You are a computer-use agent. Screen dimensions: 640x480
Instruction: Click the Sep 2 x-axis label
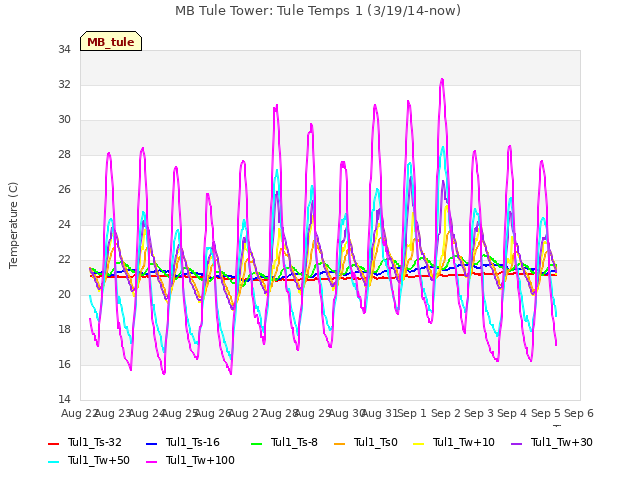click(x=446, y=413)
